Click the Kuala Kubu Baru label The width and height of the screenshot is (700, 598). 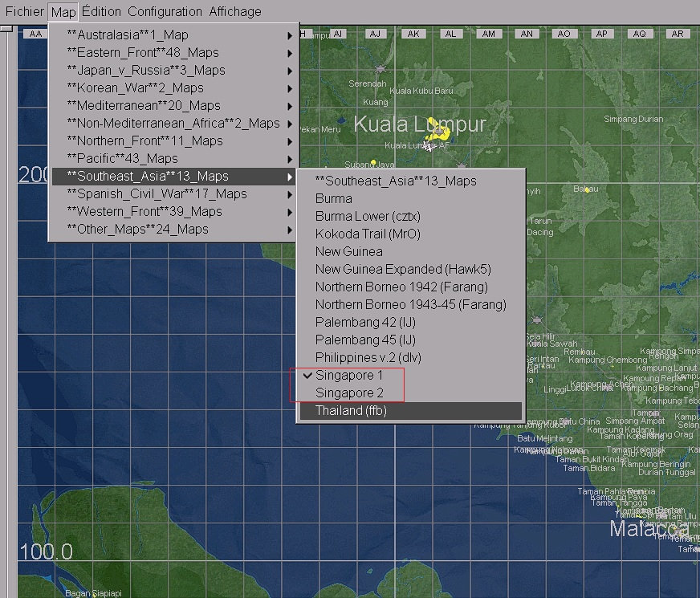point(421,91)
